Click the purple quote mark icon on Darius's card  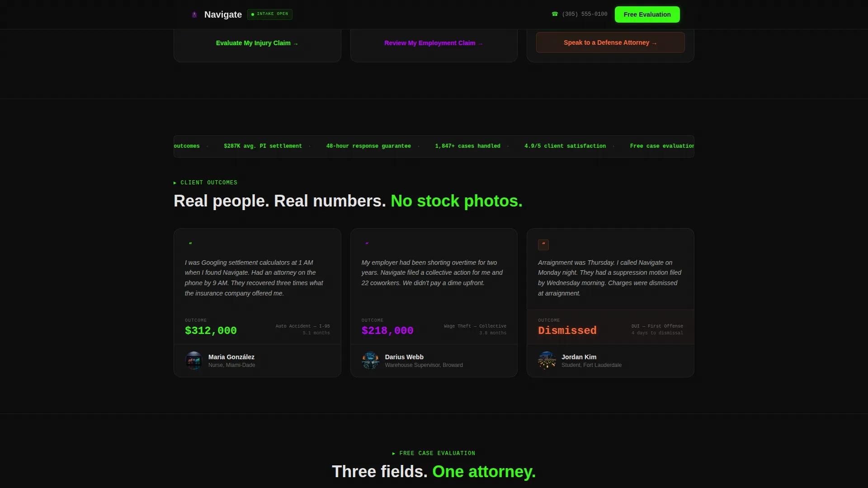click(x=367, y=244)
